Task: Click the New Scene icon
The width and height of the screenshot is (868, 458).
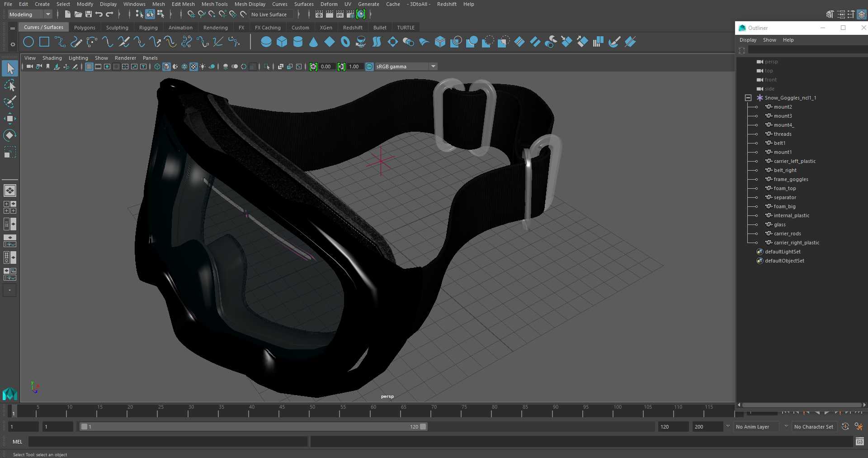Action: point(67,14)
